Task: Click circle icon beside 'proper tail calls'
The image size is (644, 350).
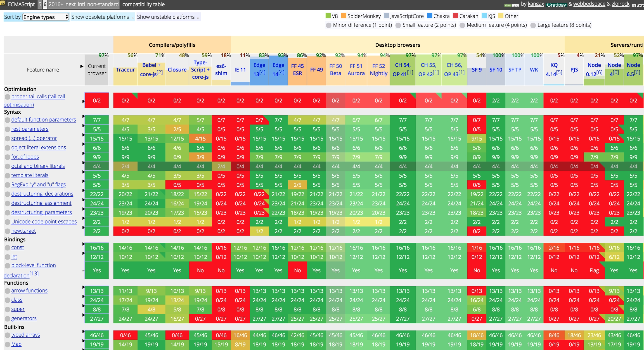Action: point(7,97)
